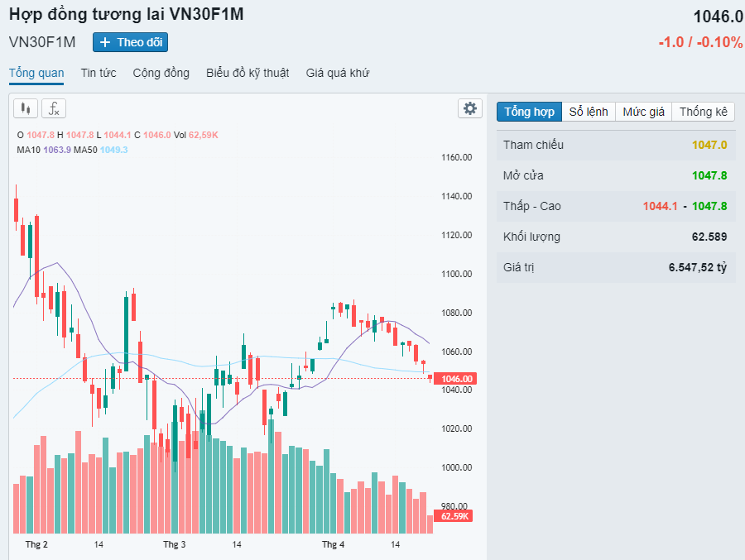
Task: Click the Tham chiếu reference price row
Action: coord(615,145)
